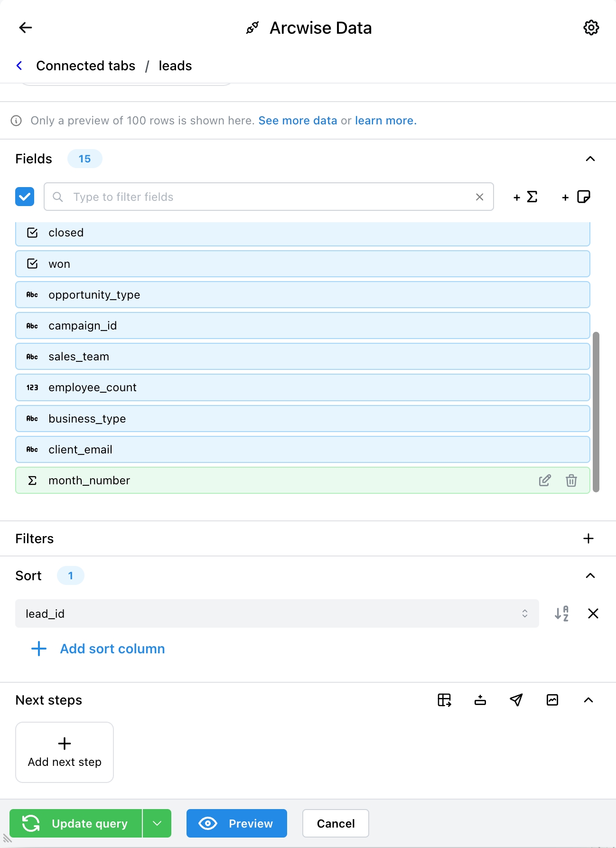The width and height of the screenshot is (616, 848).
Task: Delete the month_number field with trash icon
Action: [x=571, y=481]
